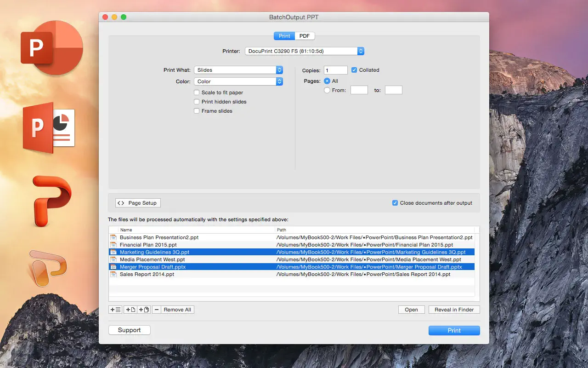Click the minus button to remove selected file
The width and height of the screenshot is (588, 368).
coord(157,310)
